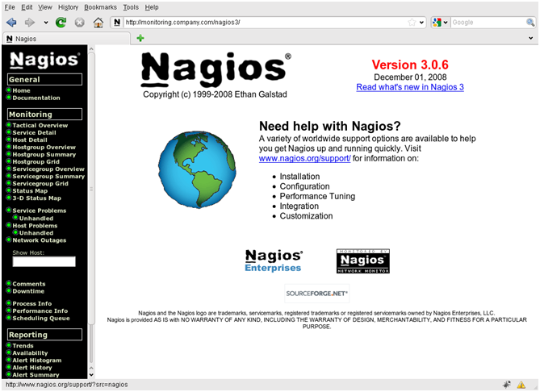Click the Nagios Enterprises logo

274,261
